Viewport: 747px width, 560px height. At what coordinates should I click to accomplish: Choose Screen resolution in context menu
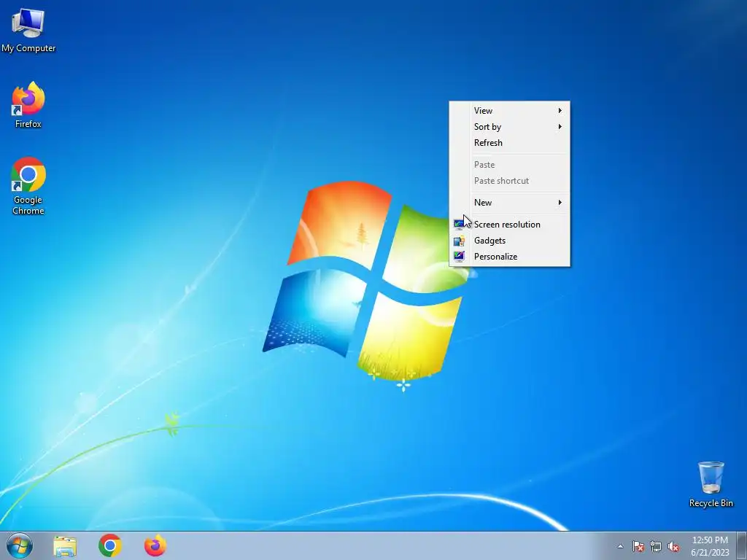[x=509, y=225]
